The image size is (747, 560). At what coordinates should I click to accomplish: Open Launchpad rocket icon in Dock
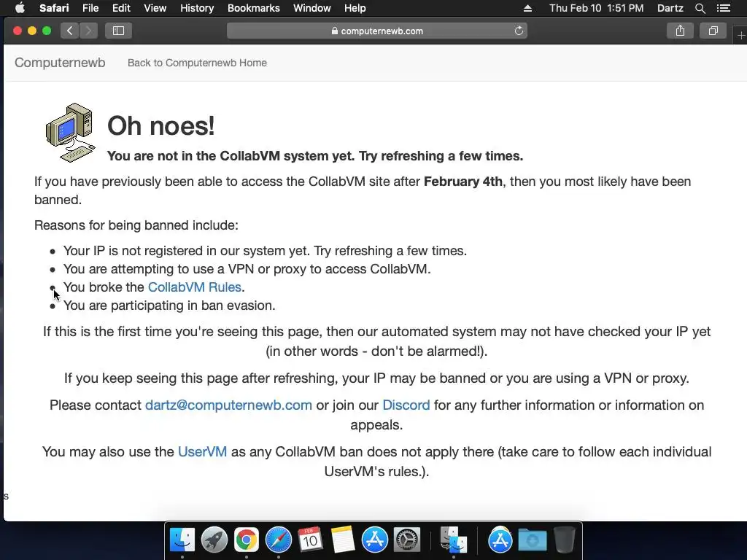point(214,540)
